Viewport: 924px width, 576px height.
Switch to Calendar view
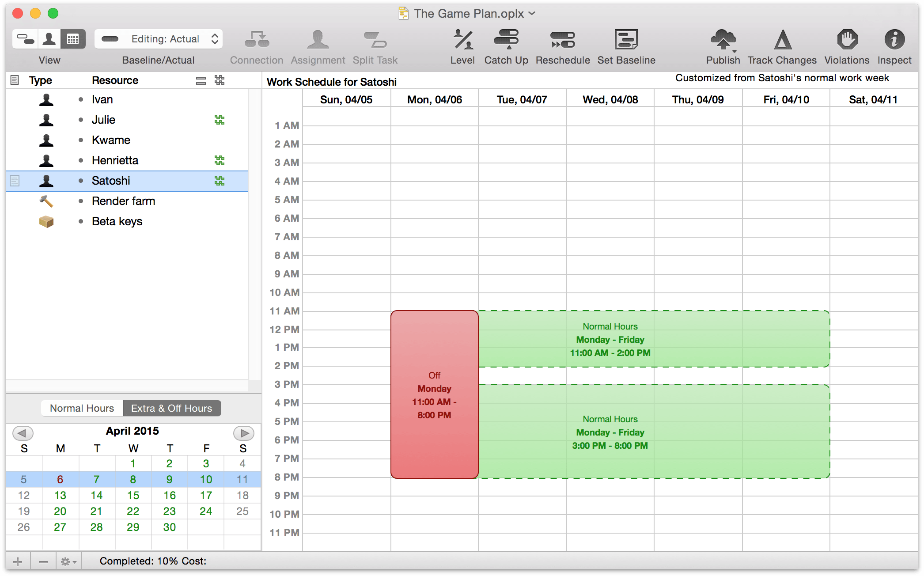[73, 39]
